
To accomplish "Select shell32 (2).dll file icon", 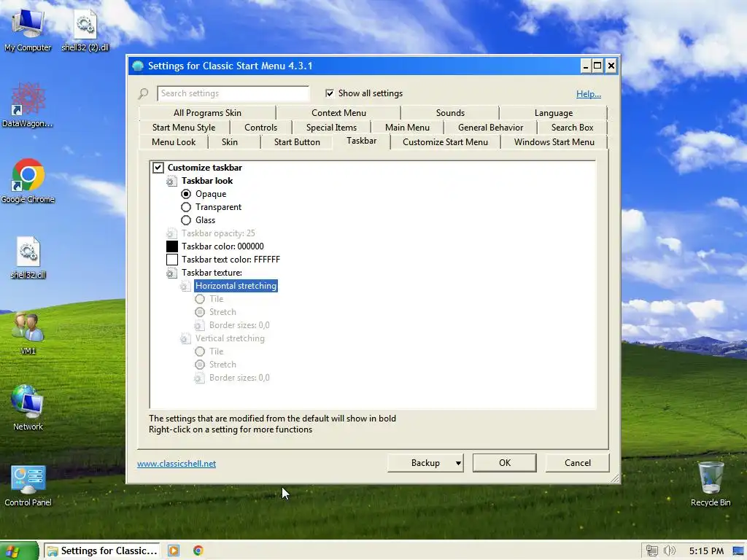I will coord(85,31).
